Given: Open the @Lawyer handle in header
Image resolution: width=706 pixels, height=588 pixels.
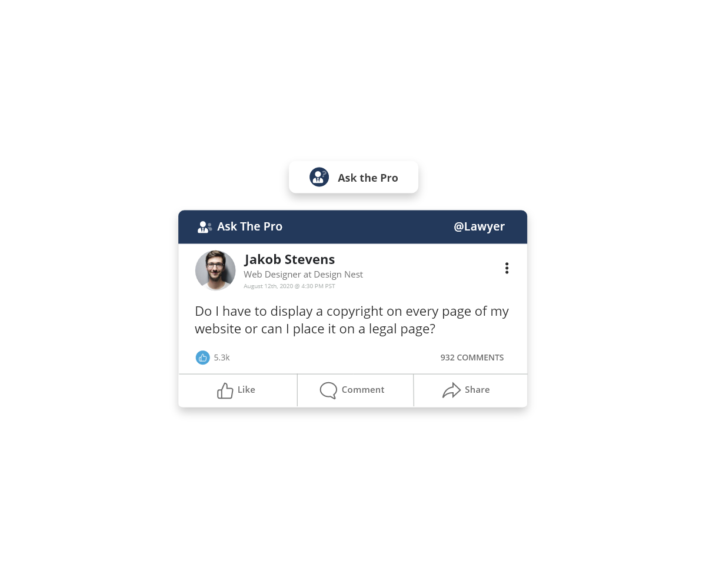Looking at the screenshot, I should [479, 226].
